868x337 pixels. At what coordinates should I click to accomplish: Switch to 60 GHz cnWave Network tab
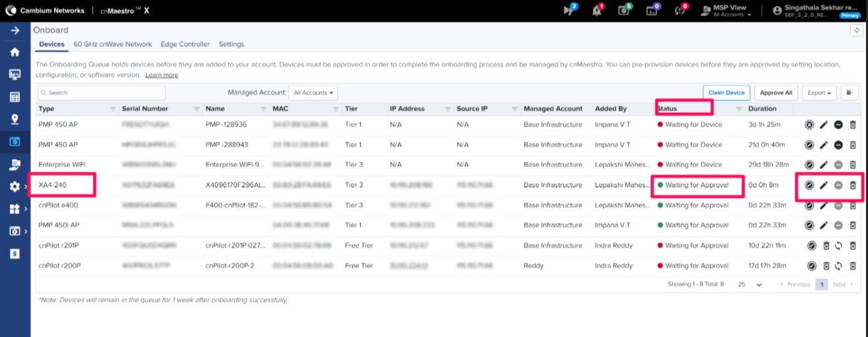click(114, 44)
